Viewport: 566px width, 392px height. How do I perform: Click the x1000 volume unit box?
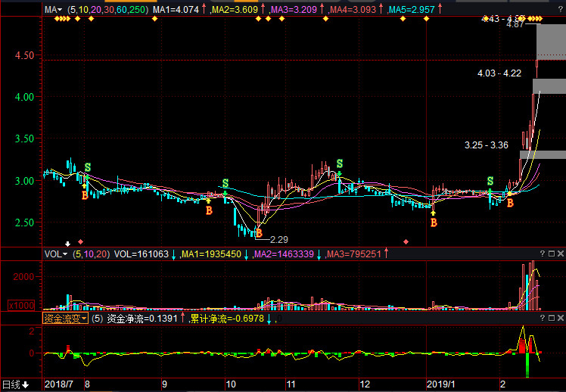click(22, 306)
